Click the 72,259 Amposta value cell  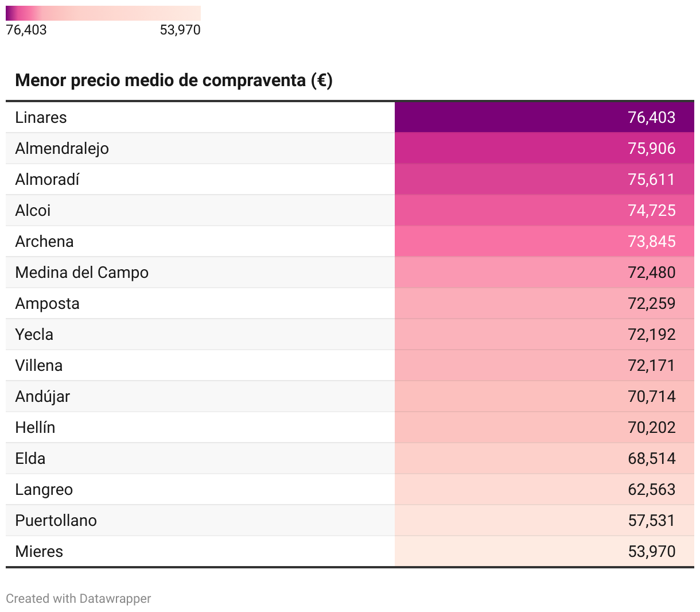click(x=545, y=304)
